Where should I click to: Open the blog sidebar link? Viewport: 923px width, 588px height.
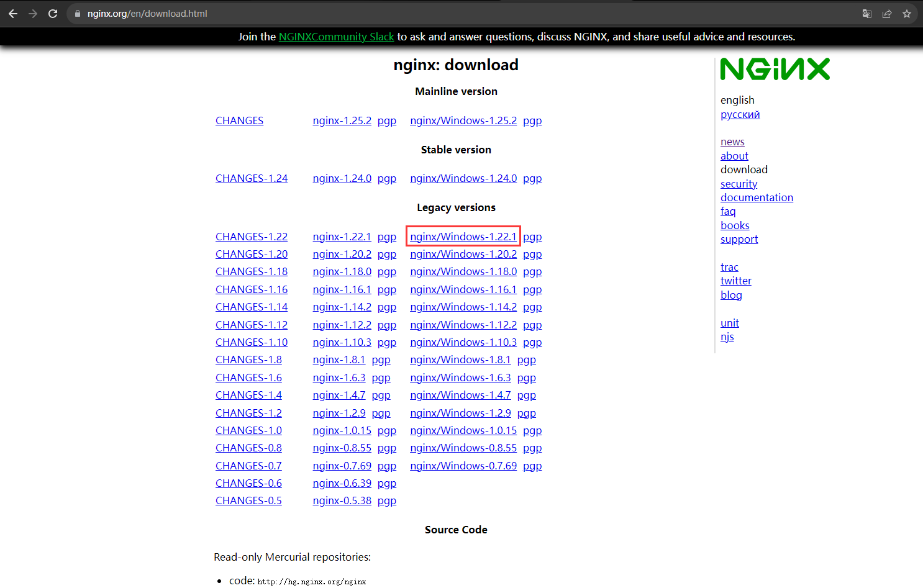pyautogui.click(x=731, y=295)
